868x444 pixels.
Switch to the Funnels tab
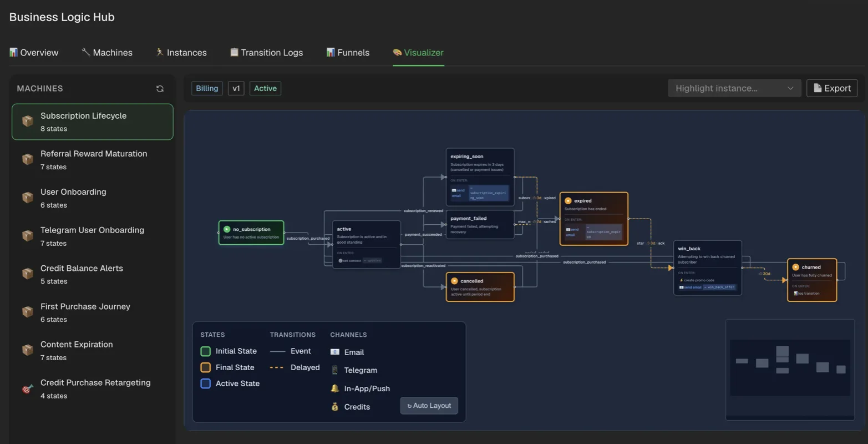click(348, 53)
